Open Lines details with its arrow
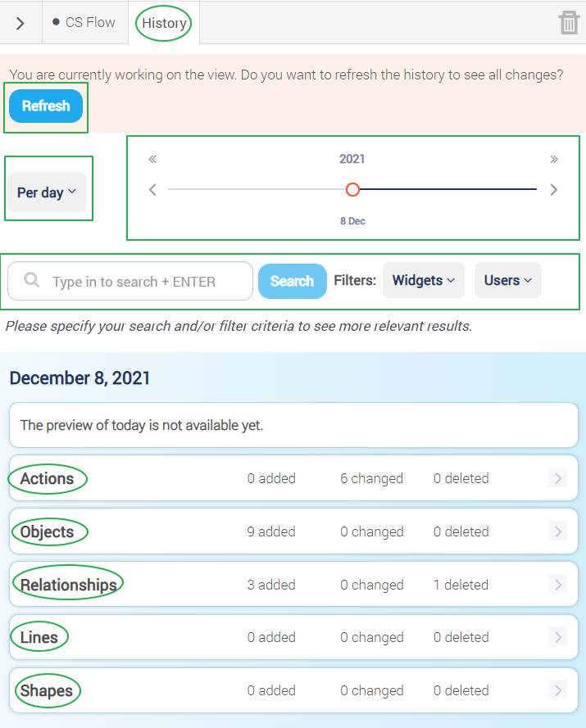The height and width of the screenshot is (728, 586). (558, 637)
